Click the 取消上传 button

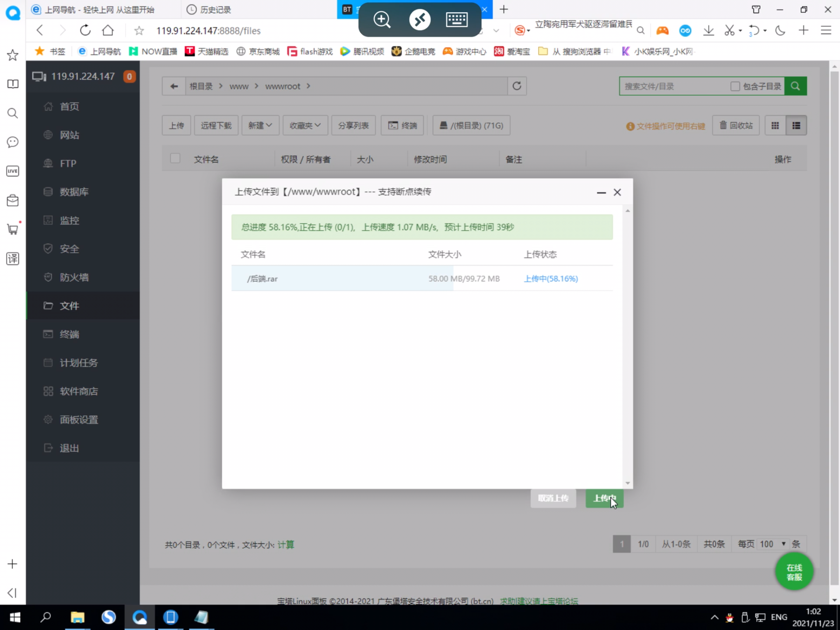point(553,498)
